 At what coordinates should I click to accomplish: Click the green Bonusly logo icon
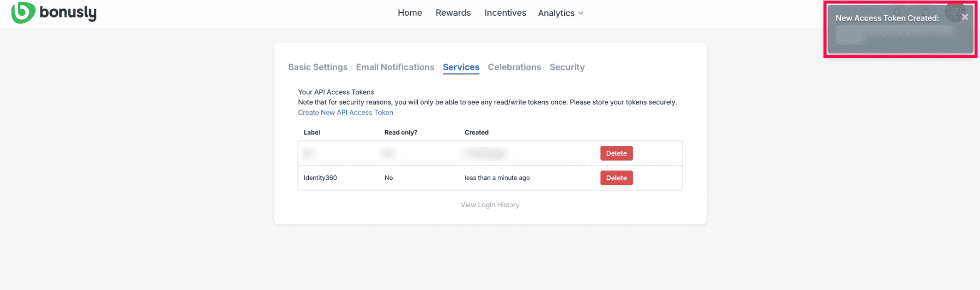[23, 13]
